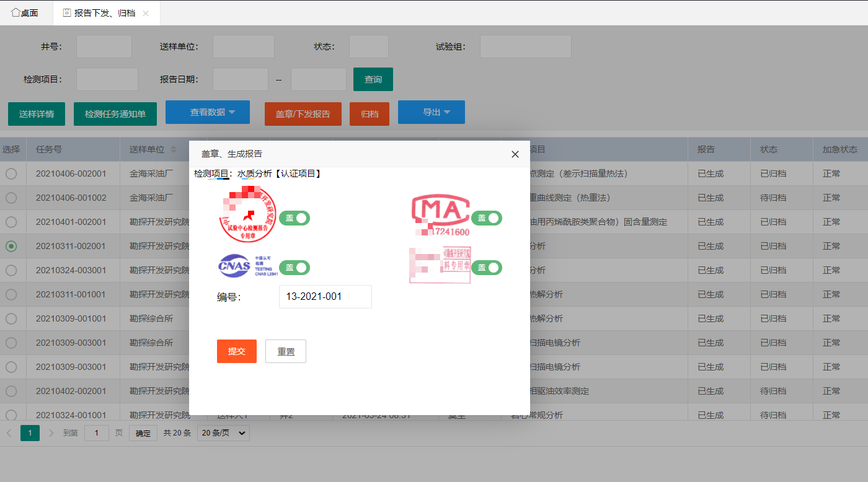Click the document icon on the report tab
868x482 pixels.
click(66, 12)
